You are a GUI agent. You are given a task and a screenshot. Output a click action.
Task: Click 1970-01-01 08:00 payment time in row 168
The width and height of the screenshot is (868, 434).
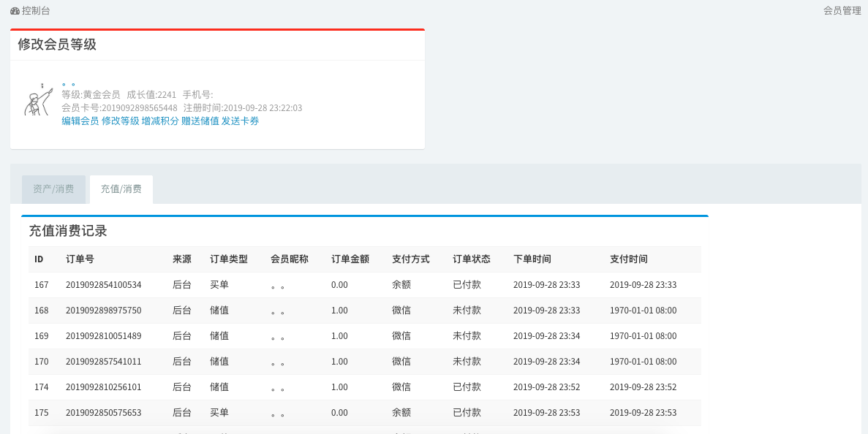tap(644, 311)
